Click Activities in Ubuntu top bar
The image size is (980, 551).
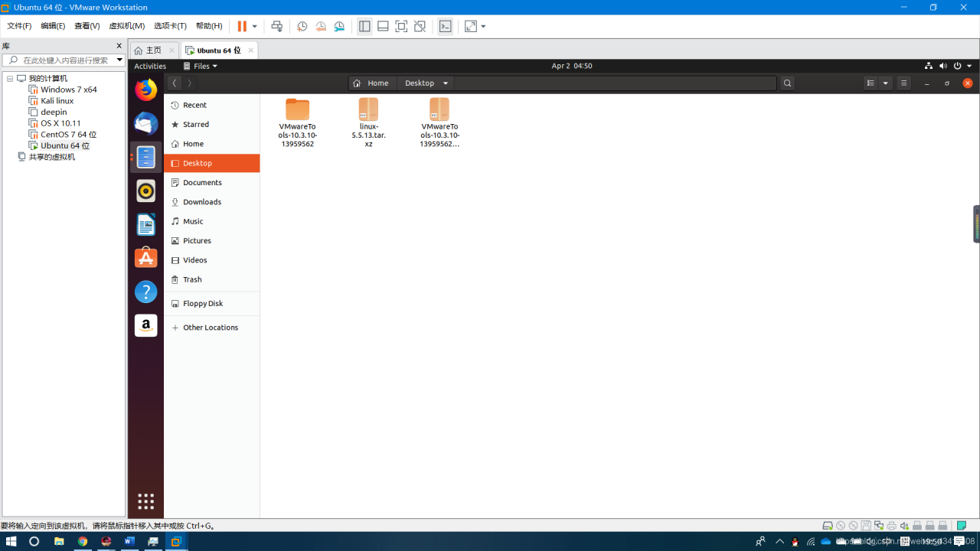(150, 66)
